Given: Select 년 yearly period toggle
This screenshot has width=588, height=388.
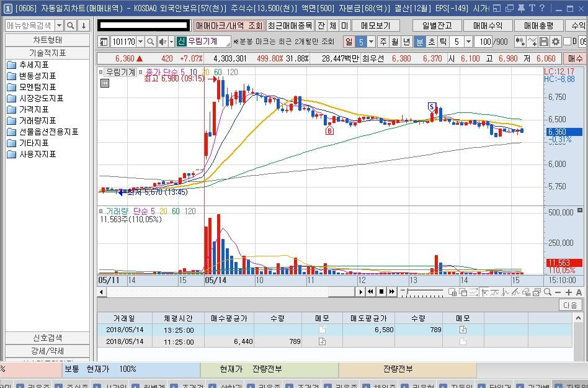Looking at the screenshot, I should [406, 42].
